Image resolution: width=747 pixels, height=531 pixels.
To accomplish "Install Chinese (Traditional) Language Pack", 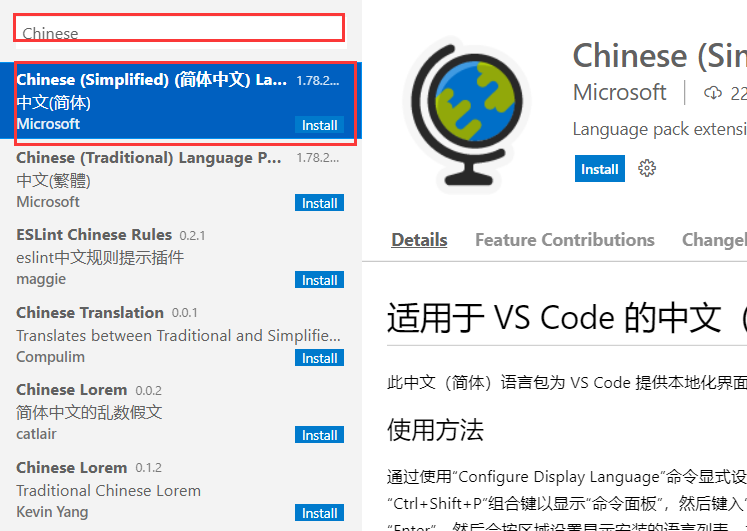I will coord(319,203).
